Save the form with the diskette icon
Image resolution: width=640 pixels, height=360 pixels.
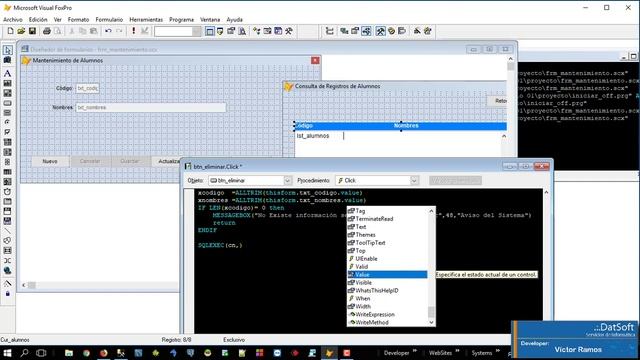click(32, 31)
